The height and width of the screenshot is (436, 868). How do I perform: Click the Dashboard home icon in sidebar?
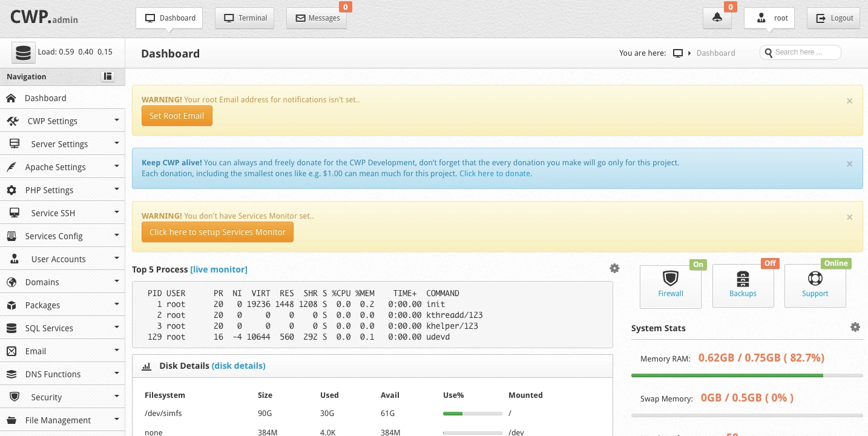11,98
